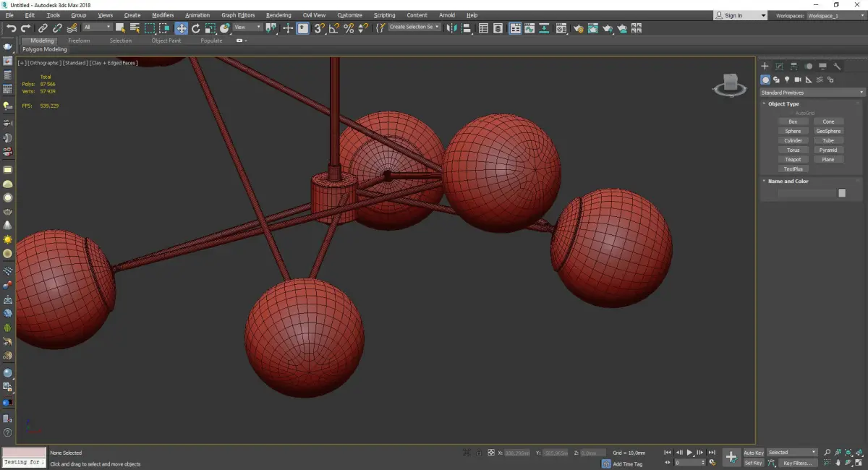Open the Create Selection Set dropdown

pyautogui.click(x=414, y=27)
